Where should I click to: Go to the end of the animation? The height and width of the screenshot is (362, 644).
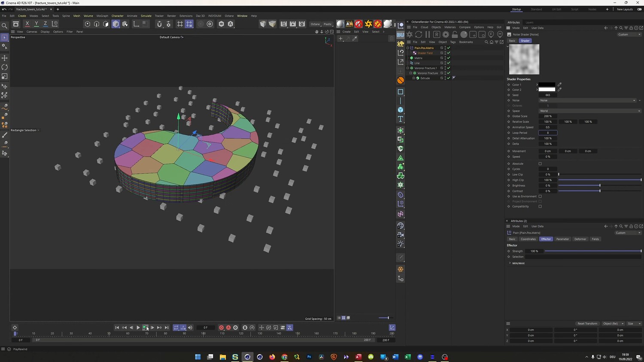point(167,328)
